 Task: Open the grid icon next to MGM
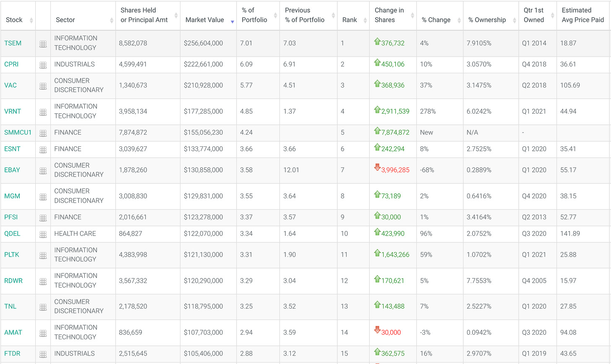(x=42, y=196)
